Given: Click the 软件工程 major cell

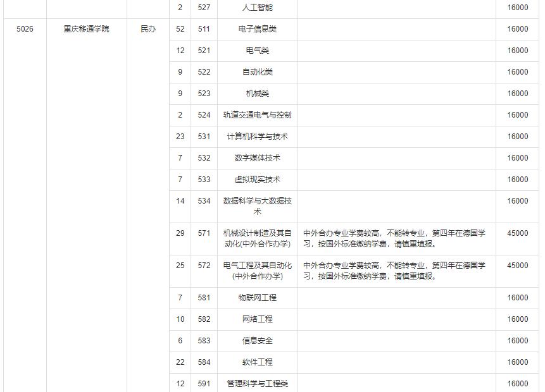Looking at the screenshot, I should (257, 362).
